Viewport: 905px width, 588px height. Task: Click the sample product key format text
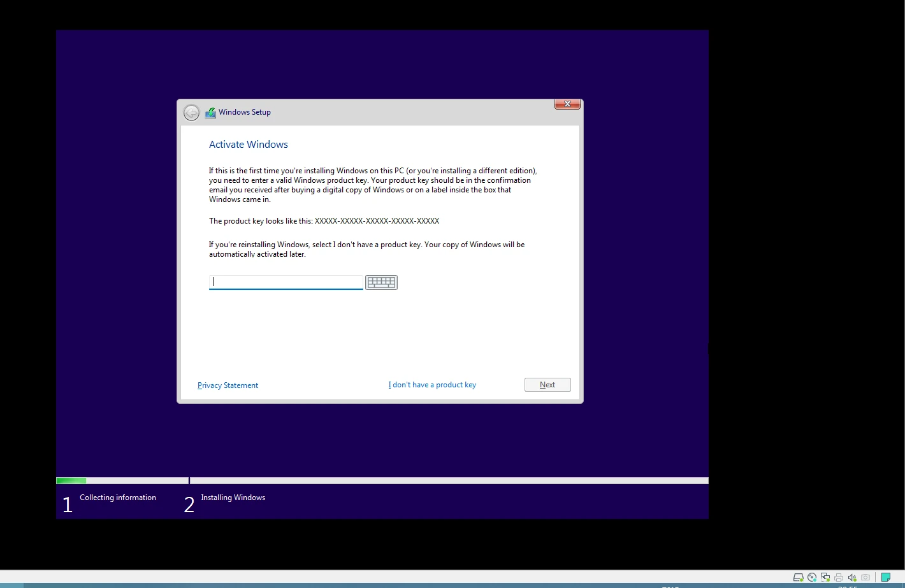377,221
